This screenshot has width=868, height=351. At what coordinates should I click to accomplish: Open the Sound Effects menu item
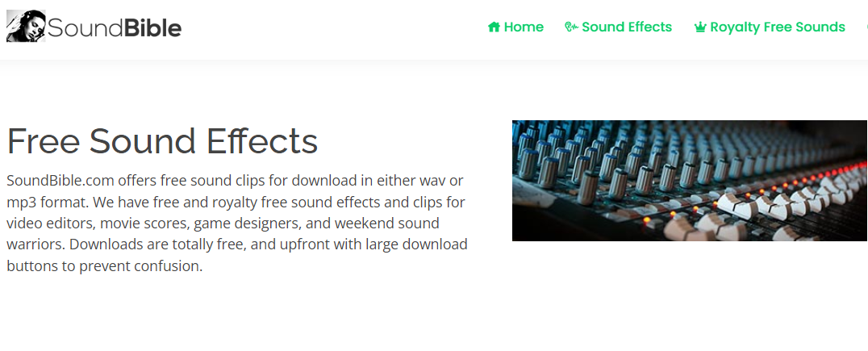626,27
